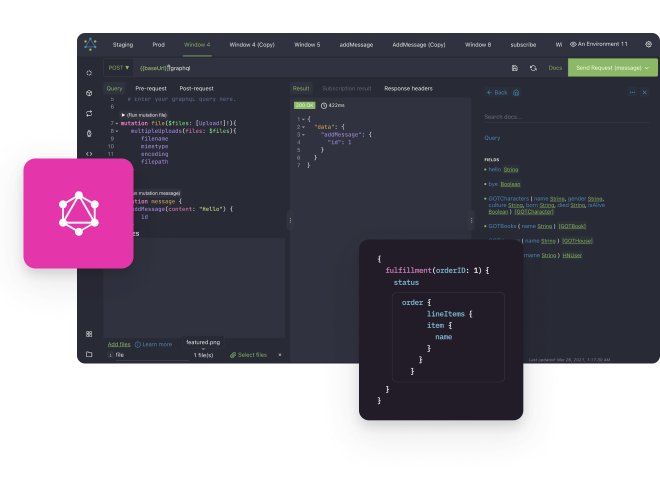Screen dimensions: 660x480
Task: Close the docs panel with the X
Action: pyautogui.click(x=646, y=92)
